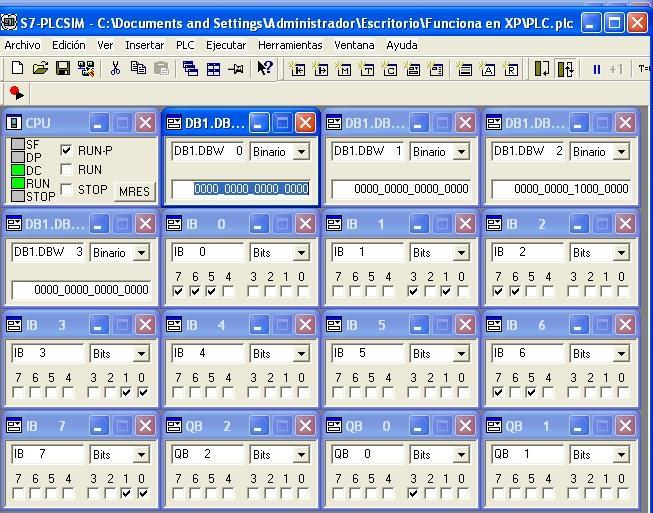Click the accumulators 'A' insert icon
The width and height of the screenshot is (653, 513).
point(488,69)
